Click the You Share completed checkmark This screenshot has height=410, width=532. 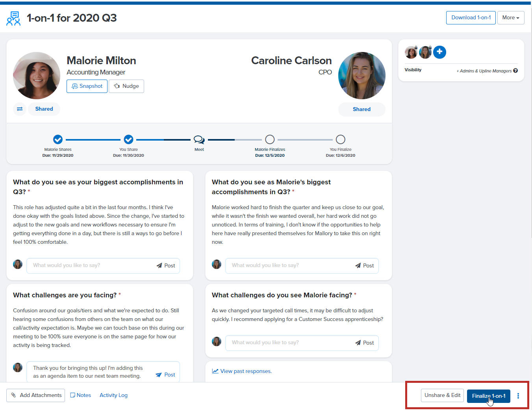128,139
